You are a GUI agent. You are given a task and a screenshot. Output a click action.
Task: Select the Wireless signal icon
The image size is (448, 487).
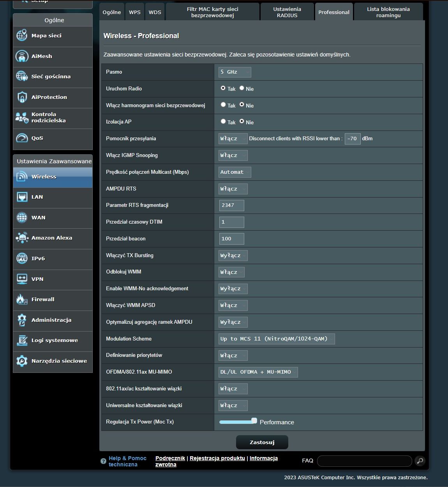point(22,176)
